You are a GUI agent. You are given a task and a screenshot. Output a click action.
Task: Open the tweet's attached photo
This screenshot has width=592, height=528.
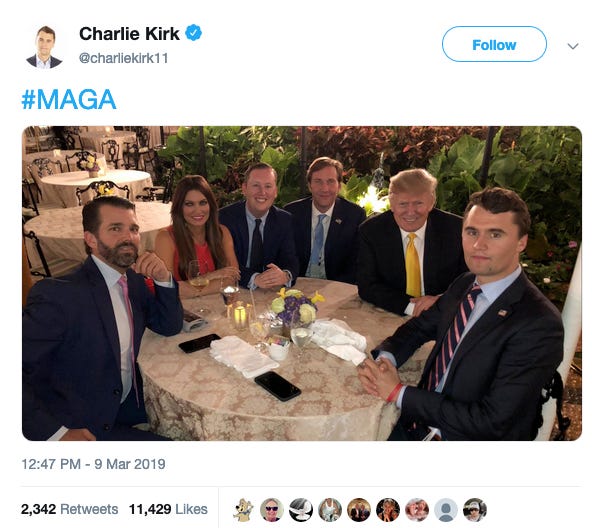click(x=302, y=283)
